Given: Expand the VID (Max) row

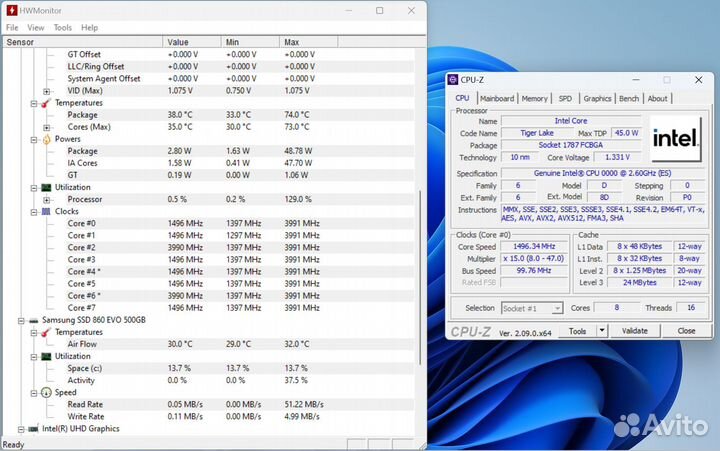Looking at the screenshot, I should [46, 91].
